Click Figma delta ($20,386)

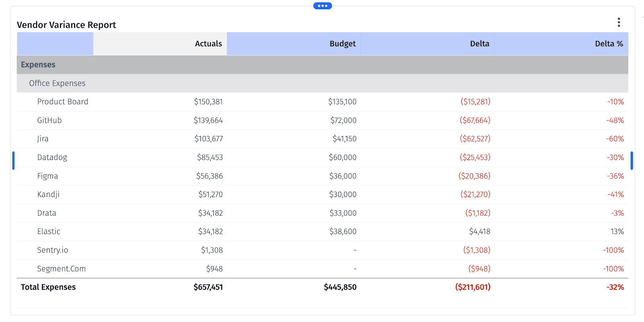[x=474, y=176]
